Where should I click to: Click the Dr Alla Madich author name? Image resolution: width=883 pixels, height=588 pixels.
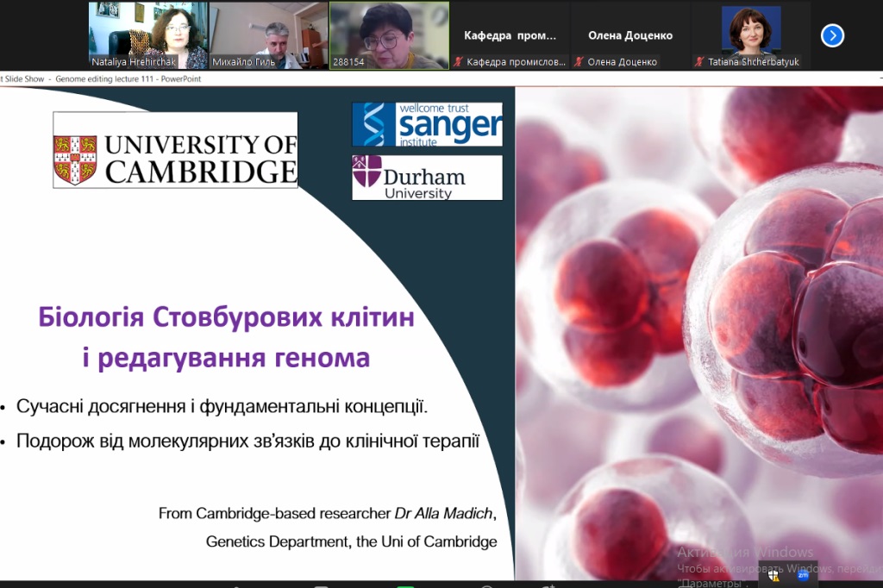click(x=445, y=513)
